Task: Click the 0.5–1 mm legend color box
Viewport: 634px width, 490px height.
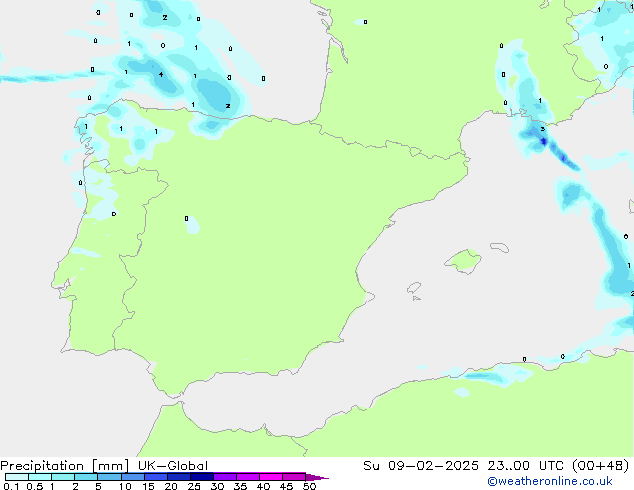Action: pos(40,477)
